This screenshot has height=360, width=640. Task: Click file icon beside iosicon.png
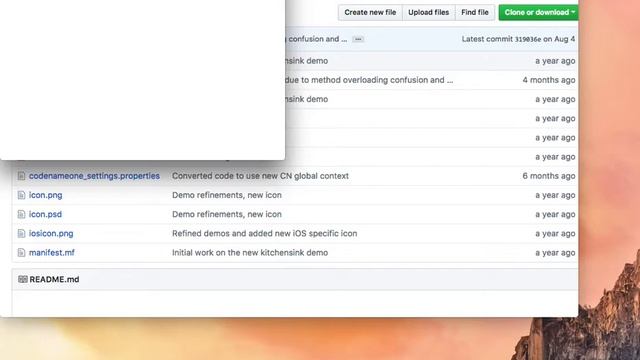(21, 233)
